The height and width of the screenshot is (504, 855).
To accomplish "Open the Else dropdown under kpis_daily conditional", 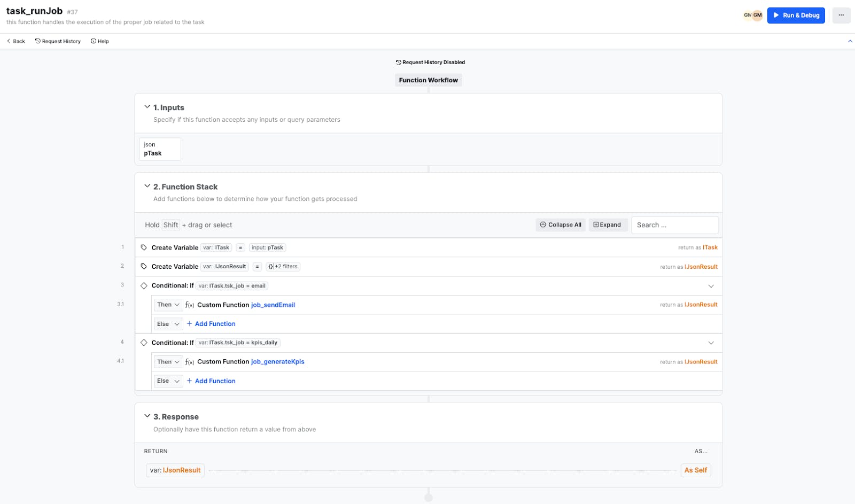I will [x=168, y=381].
